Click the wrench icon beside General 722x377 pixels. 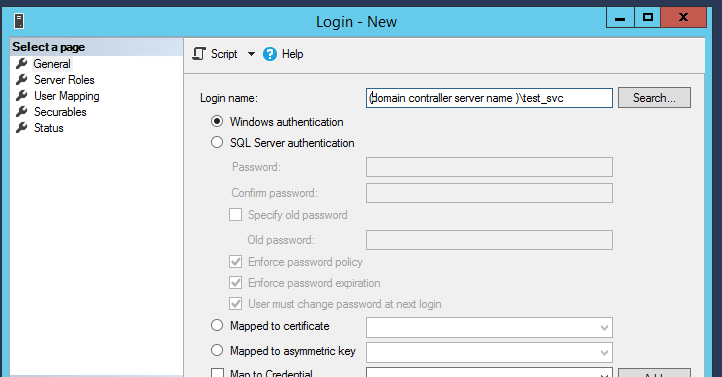(x=22, y=64)
